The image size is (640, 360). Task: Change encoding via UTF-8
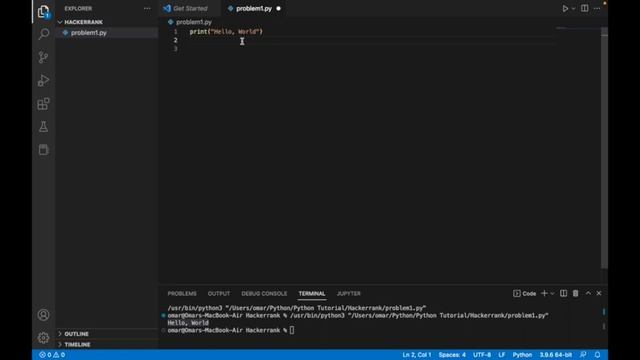(482, 355)
